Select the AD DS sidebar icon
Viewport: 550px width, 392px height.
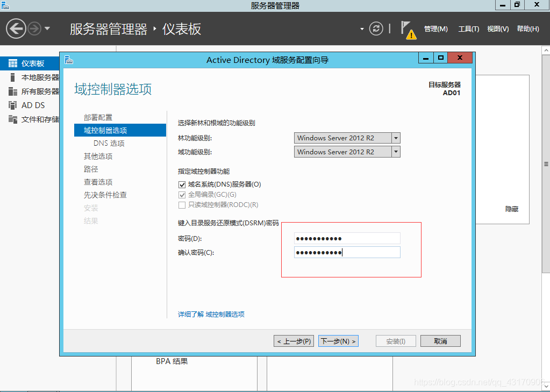[x=13, y=105]
